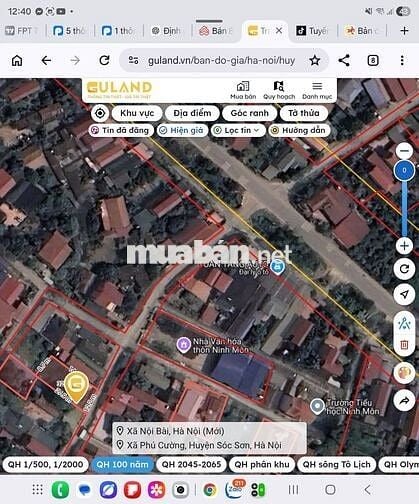Open Chrome from the dock
The height and width of the screenshot is (504, 419).
click(209, 490)
